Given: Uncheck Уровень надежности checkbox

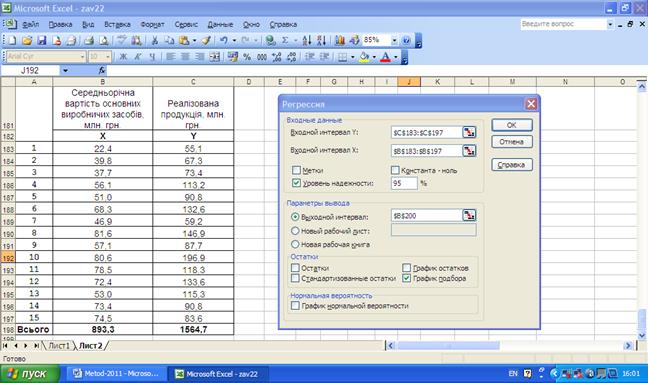Looking at the screenshot, I should pos(296,183).
